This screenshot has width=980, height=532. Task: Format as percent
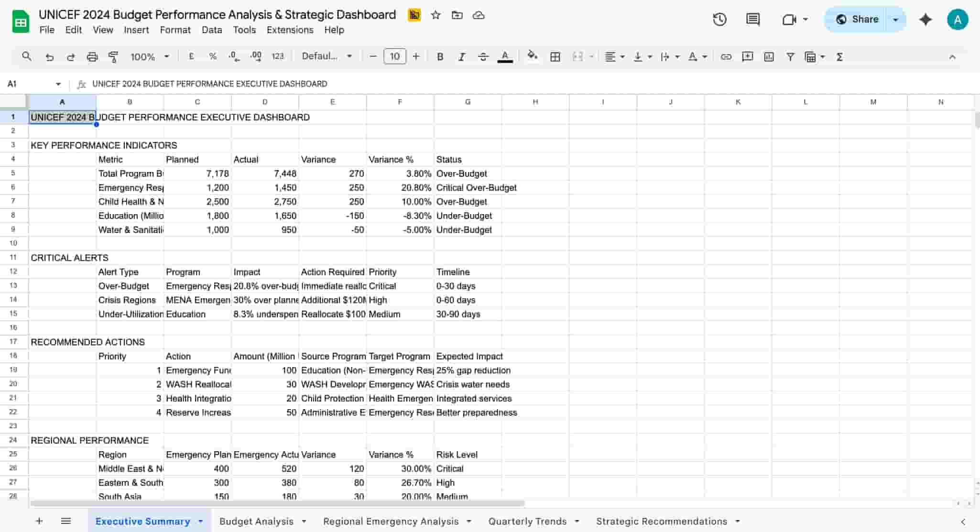213,56
